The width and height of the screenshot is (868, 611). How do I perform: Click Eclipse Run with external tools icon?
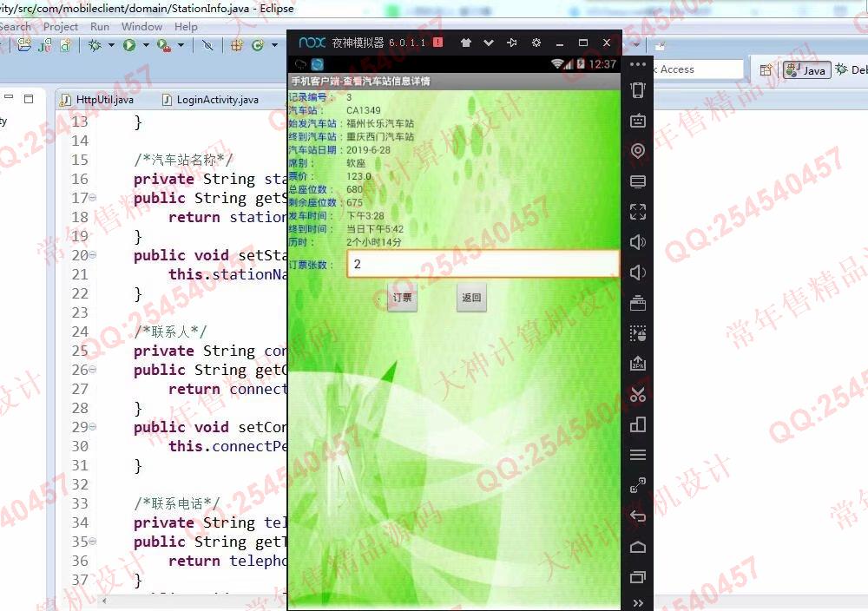point(163,45)
